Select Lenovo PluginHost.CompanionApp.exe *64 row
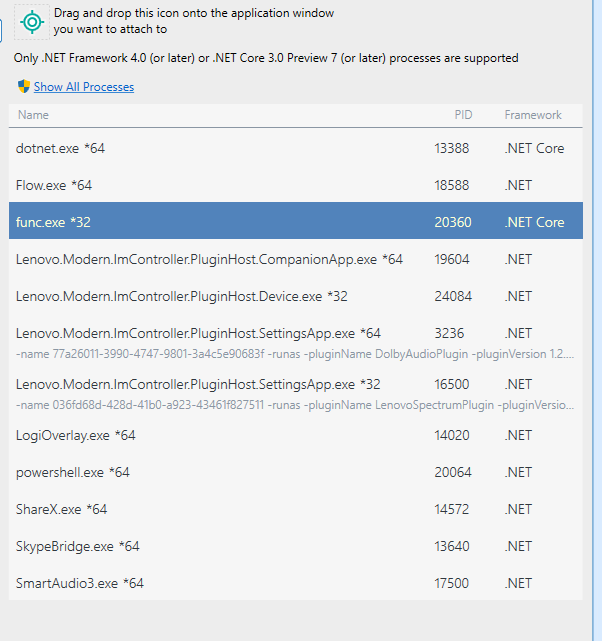602x641 pixels. (296, 259)
